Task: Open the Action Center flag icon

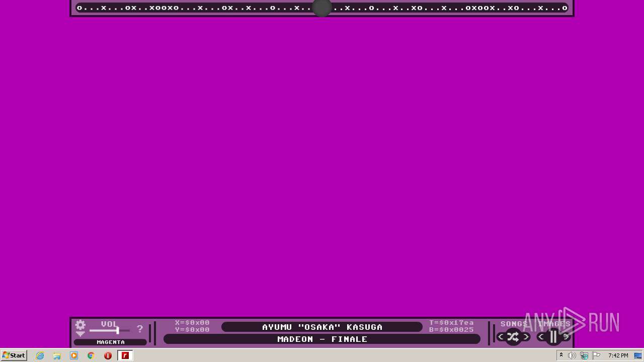Action: click(x=596, y=355)
